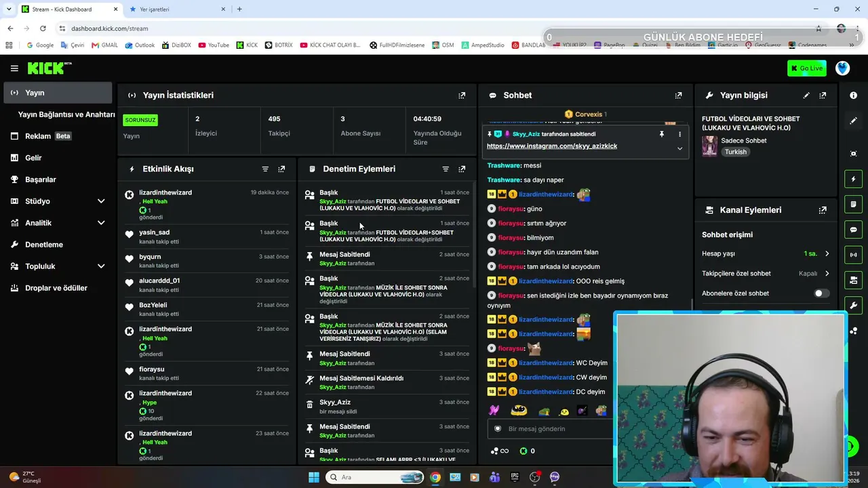Open OBS Studio from the taskbar

tap(534, 477)
